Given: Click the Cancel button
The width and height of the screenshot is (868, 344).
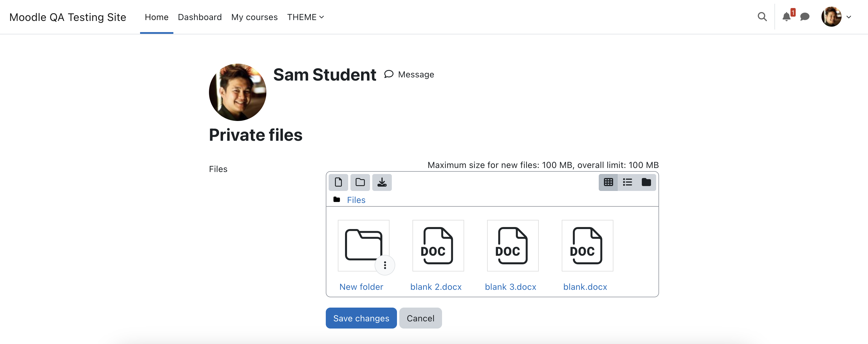Looking at the screenshot, I should [421, 318].
